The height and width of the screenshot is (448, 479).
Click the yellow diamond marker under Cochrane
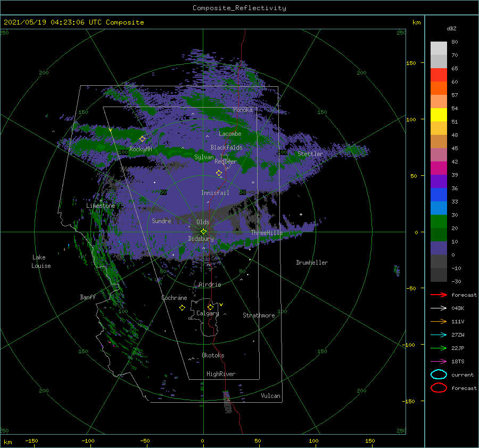(183, 308)
